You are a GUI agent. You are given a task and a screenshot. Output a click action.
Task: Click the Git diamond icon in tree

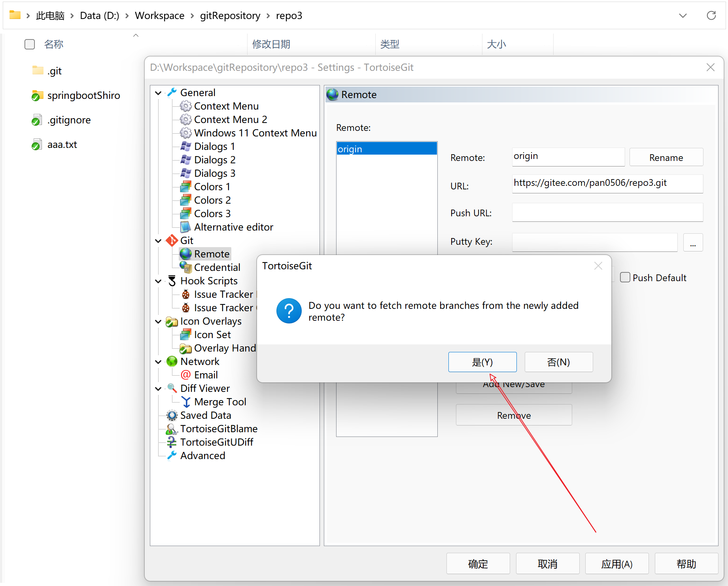tap(172, 240)
